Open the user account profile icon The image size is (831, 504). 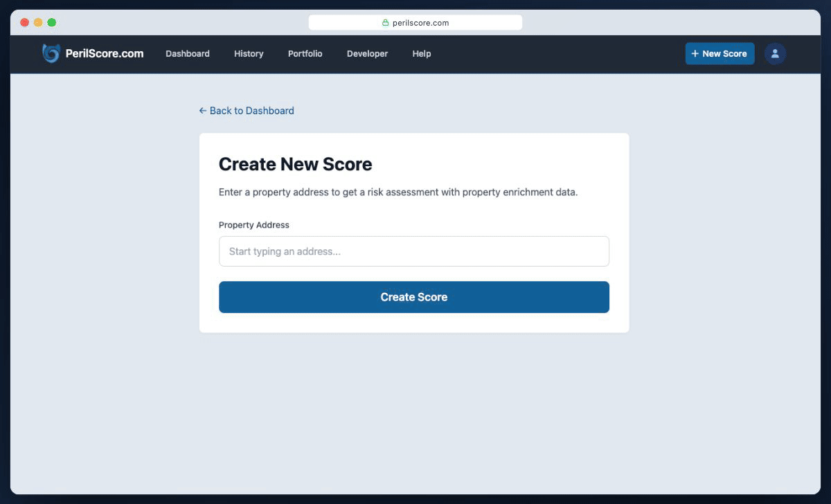[x=775, y=53]
